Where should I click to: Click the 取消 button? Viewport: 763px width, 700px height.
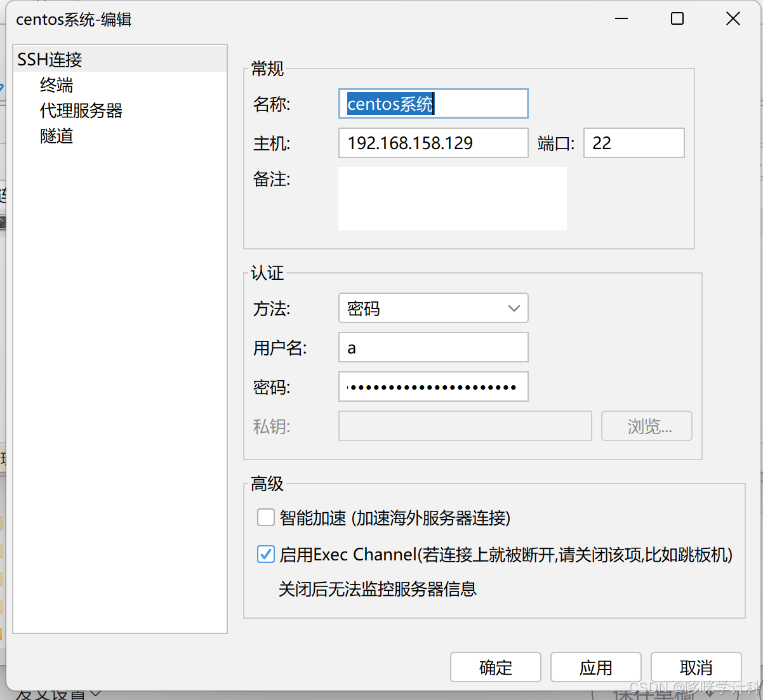pyautogui.click(x=696, y=667)
